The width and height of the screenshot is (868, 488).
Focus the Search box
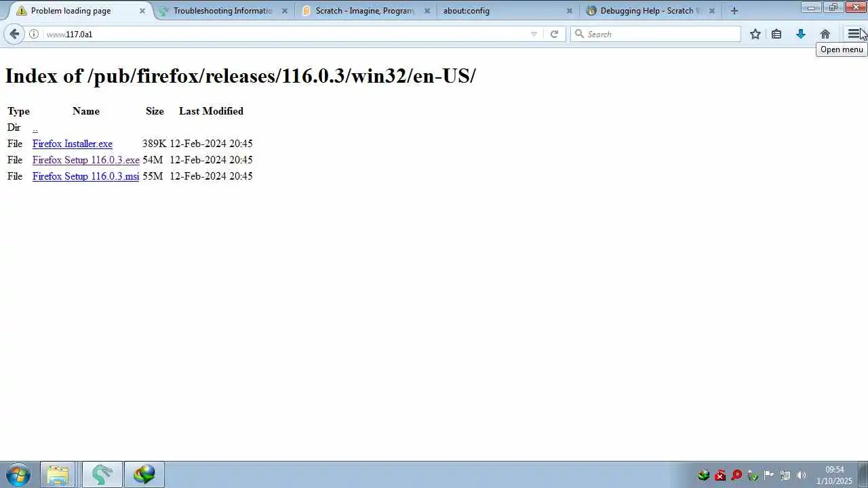(656, 34)
